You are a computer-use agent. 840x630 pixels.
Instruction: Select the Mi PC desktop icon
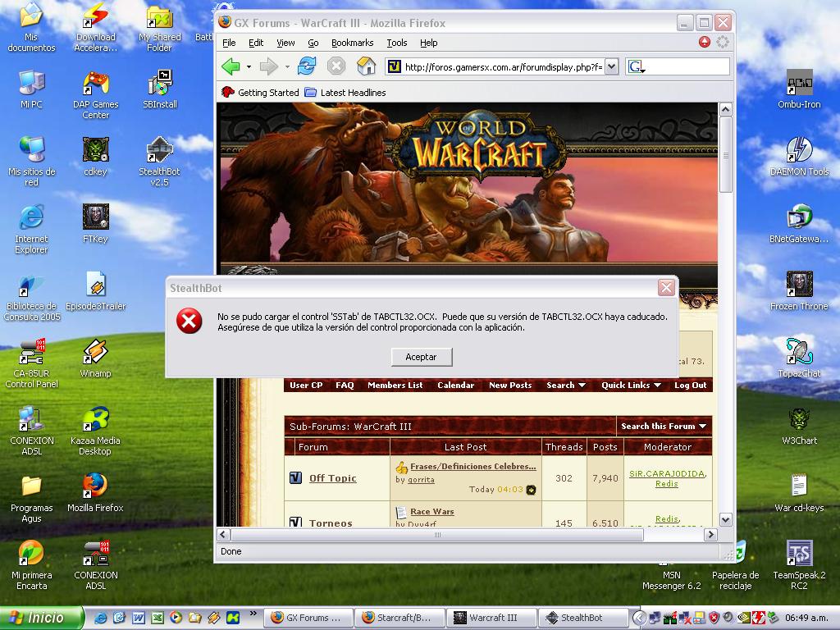tap(31, 89)
